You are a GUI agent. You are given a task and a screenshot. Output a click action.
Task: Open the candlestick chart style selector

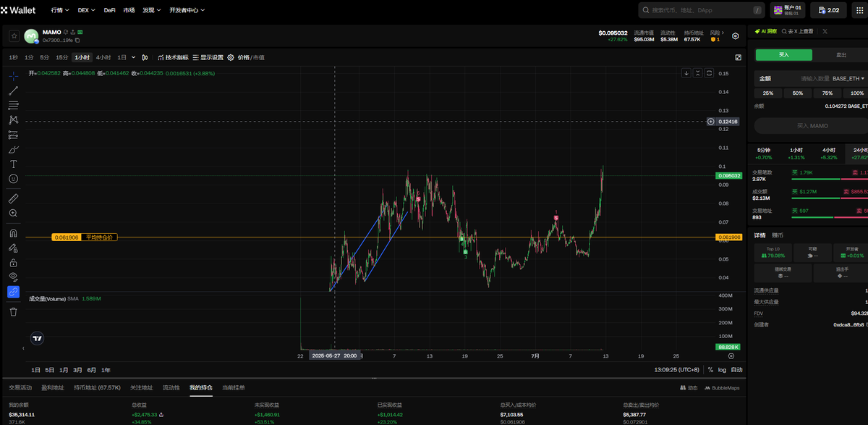[x=145, y=57]
